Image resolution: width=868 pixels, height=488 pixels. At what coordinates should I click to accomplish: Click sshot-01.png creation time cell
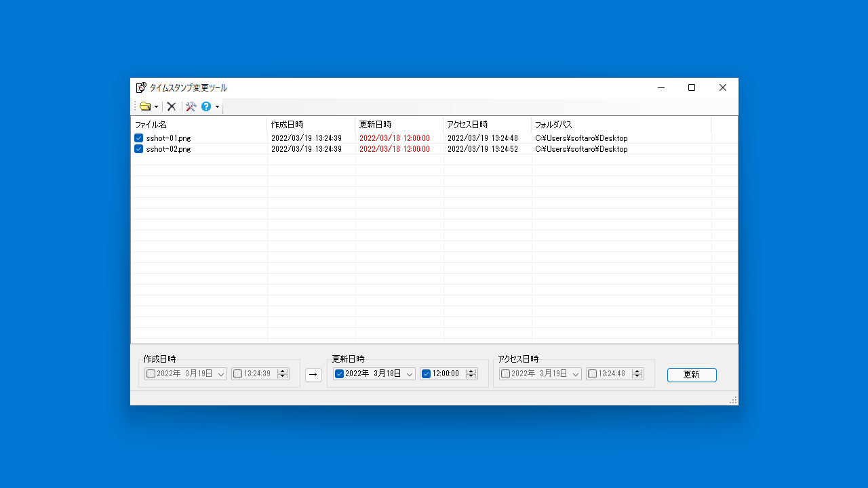[307, 138]
